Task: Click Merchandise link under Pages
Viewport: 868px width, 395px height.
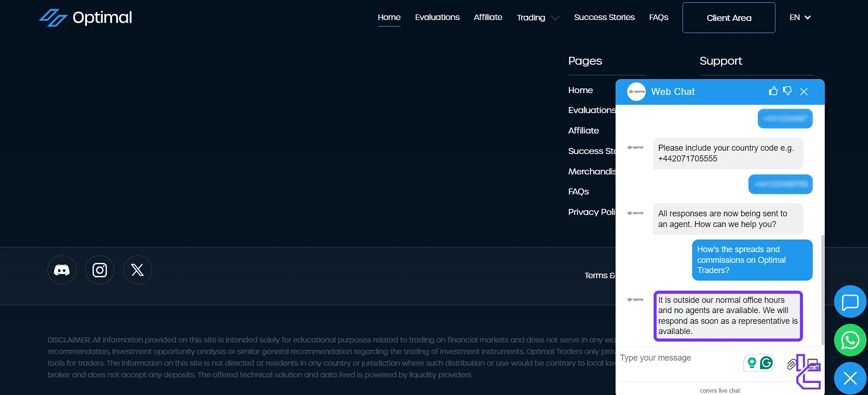Action: click(592, 172)
